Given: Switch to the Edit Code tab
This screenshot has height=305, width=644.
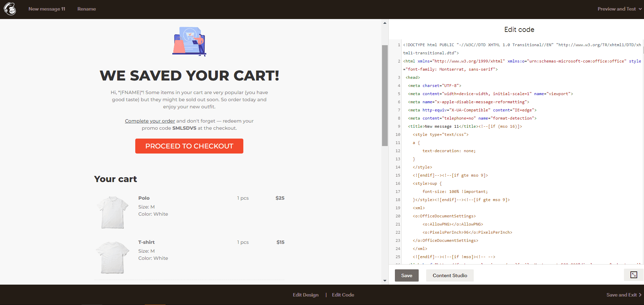Looking at the screenshot, I should pyautogui.click(x=343, y=295).
